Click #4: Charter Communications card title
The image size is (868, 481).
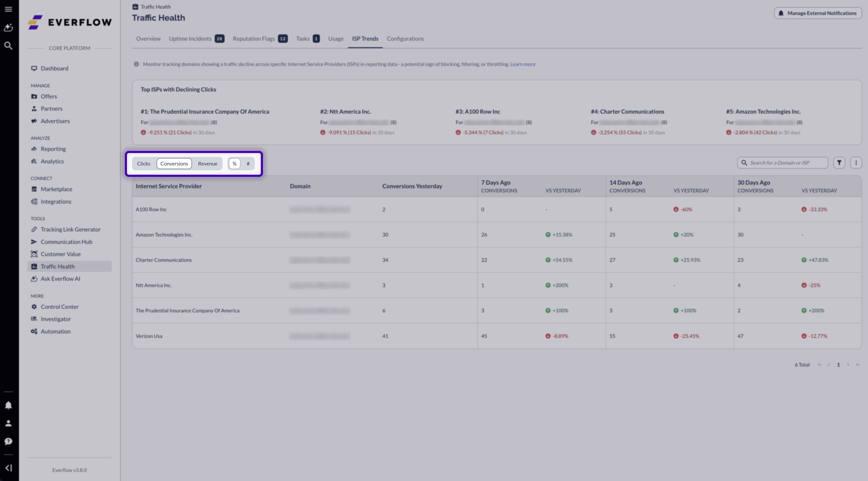tap(627, 112)
